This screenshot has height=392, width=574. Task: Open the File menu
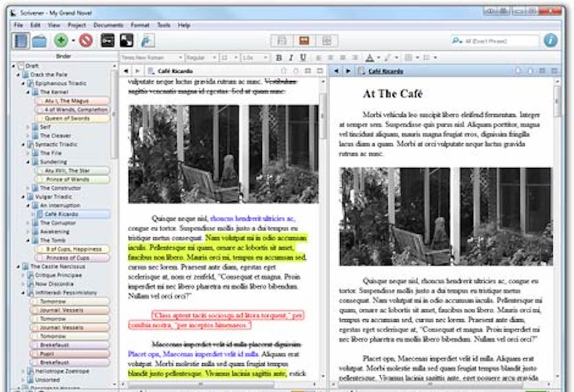pyautogui.click(x=19, y=25)
